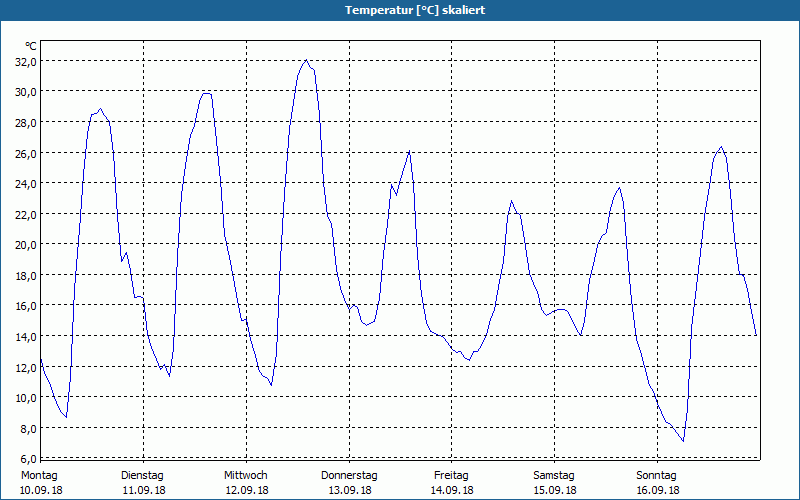Click the Freitag day label

[451, 476]
